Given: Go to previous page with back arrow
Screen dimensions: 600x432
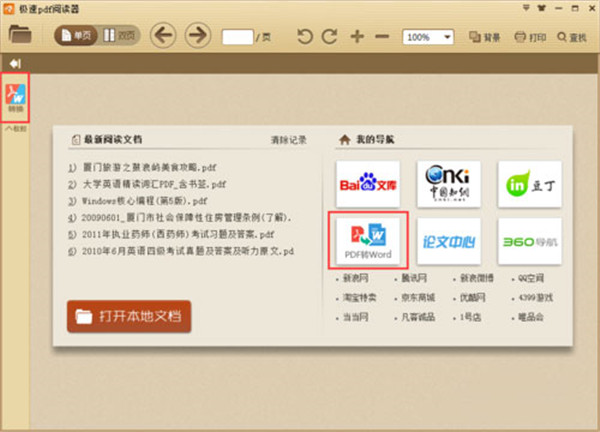Looking at the screenshot, I should pos(163,36).
